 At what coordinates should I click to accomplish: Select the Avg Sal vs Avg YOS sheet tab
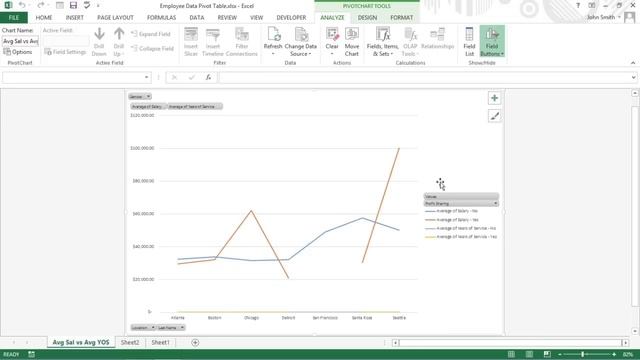click(81, 342)
